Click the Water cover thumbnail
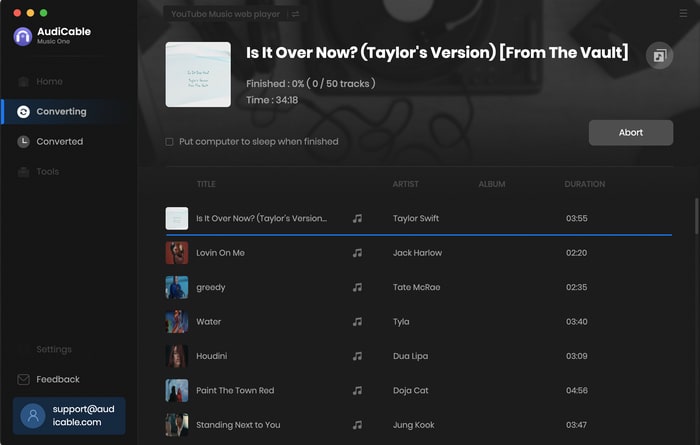The image size is (700, 445). (177, 321)
